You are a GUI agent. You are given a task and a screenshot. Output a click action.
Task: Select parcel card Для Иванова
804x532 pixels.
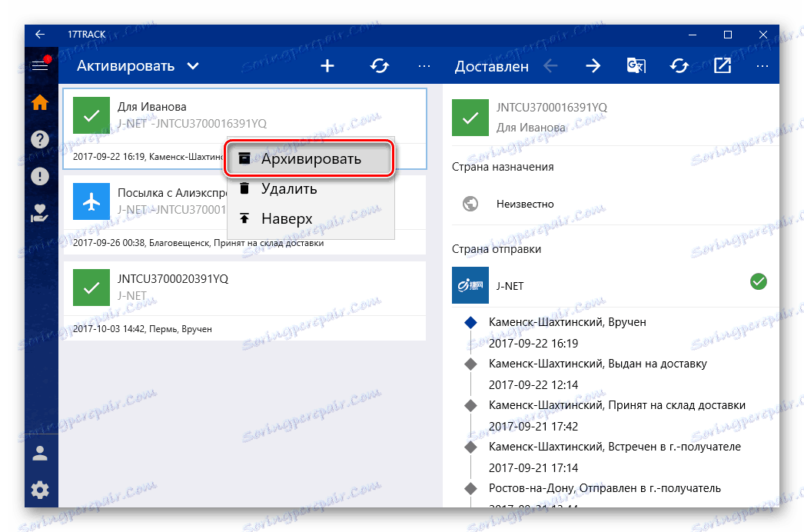[244, 128]
